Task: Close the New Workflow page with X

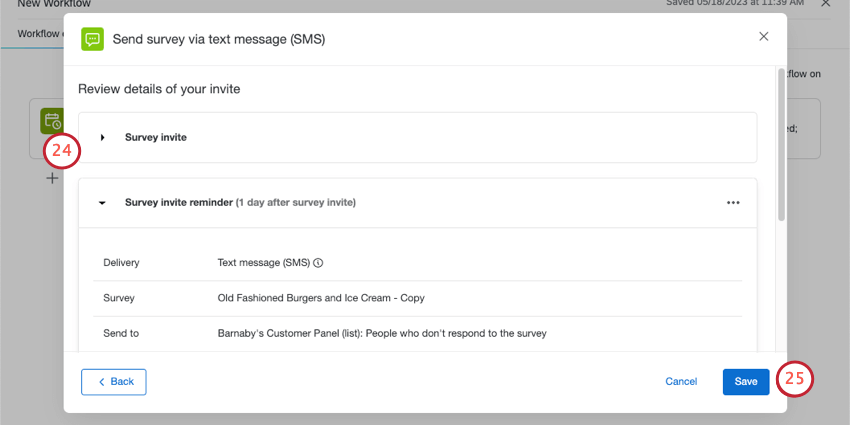Action: 825,4
